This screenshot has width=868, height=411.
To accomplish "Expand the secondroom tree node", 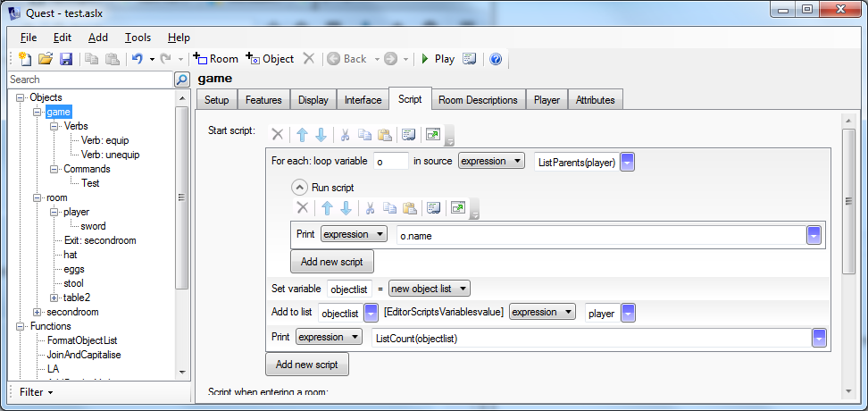I will (x=38, y=312).
